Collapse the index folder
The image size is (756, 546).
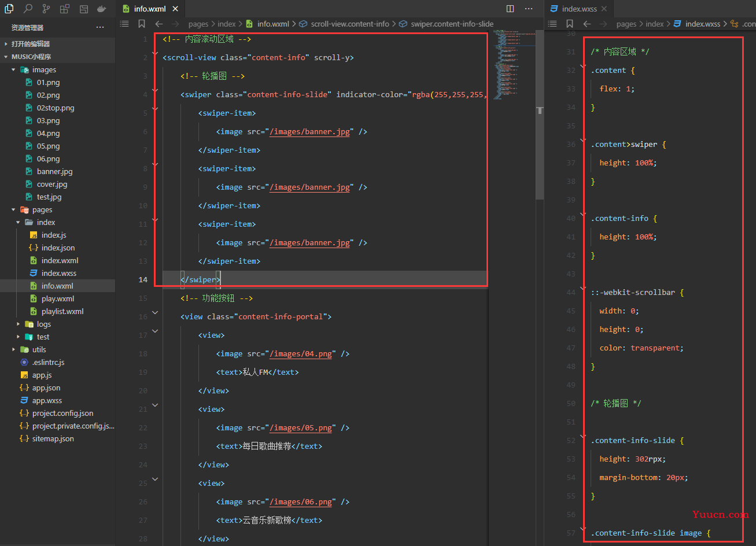(18, 222)
